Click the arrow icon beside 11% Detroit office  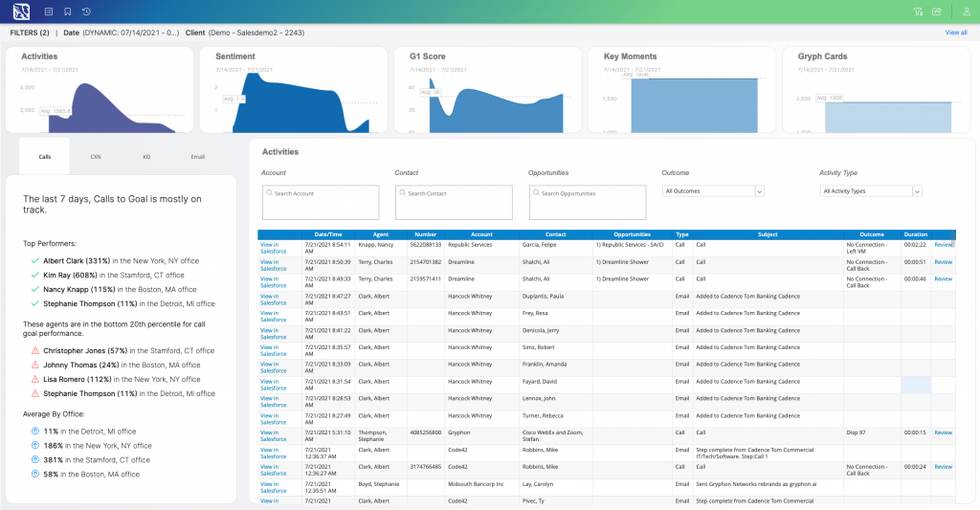tap(35, 432)
